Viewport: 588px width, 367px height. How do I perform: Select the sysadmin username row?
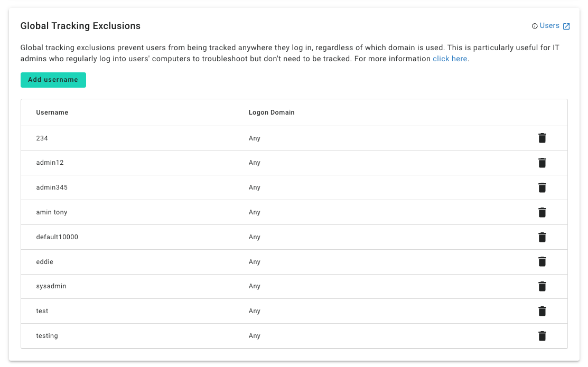click(294, 286)
